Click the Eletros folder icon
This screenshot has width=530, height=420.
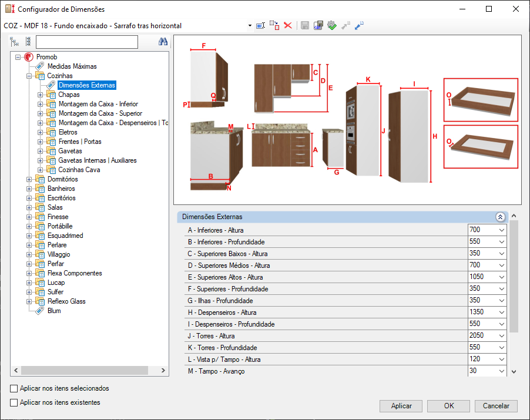51,132
